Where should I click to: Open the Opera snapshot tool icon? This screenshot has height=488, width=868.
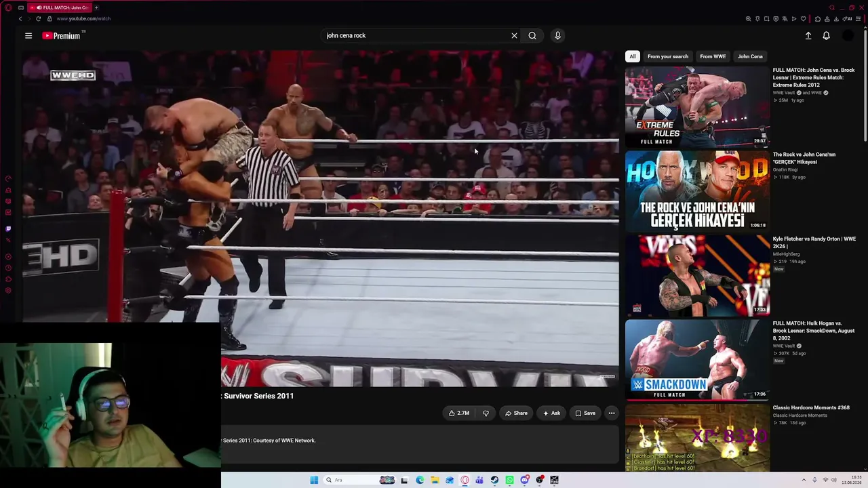pos(766,19)
